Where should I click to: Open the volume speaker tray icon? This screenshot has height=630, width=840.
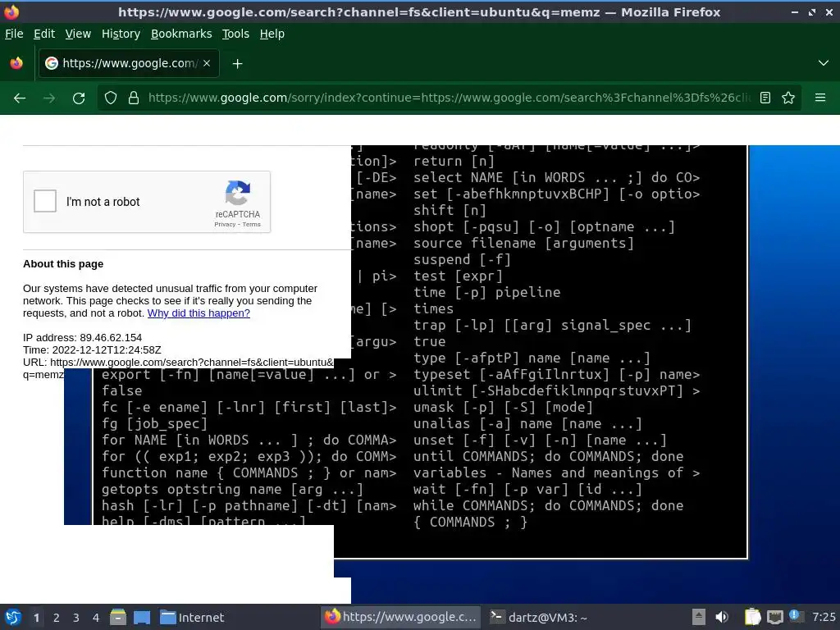tap(722, 617)
